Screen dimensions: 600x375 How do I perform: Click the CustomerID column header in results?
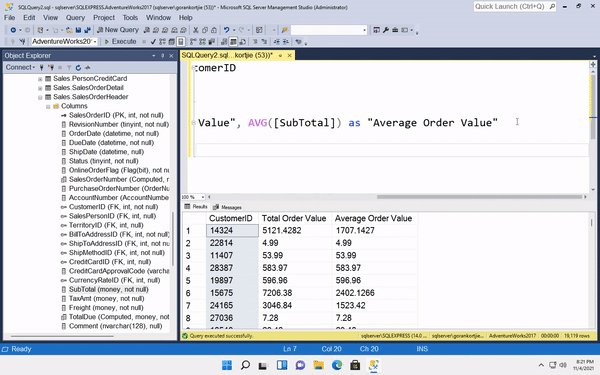click(232, 218)
